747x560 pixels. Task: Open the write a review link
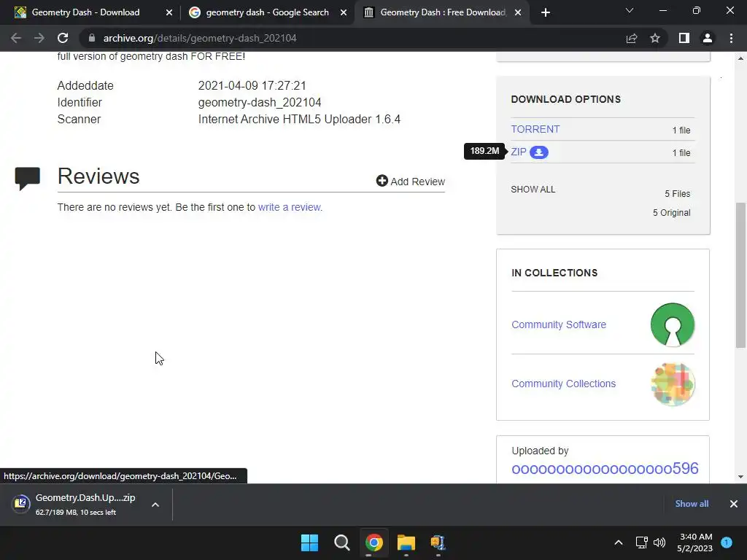click(x=289, y=207)
